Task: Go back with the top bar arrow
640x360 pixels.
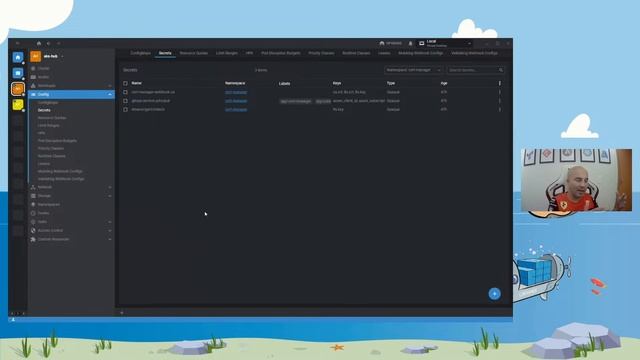Action: tap(49, 43)
